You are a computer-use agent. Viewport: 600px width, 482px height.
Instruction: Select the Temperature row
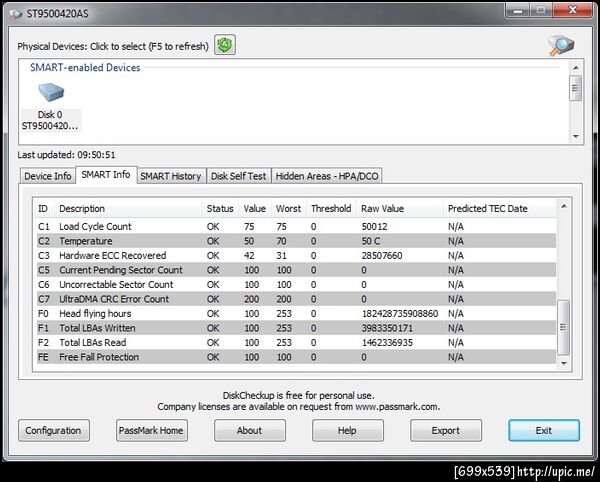coord(296,241)
